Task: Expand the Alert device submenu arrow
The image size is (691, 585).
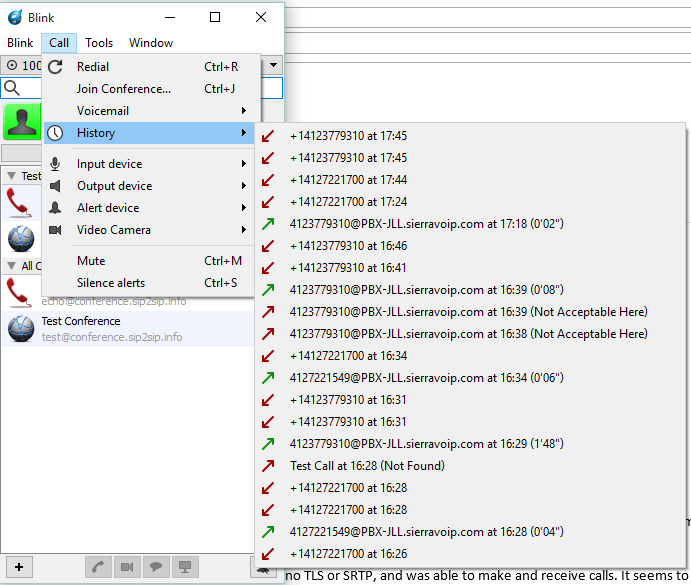Action: pos(244,208)
